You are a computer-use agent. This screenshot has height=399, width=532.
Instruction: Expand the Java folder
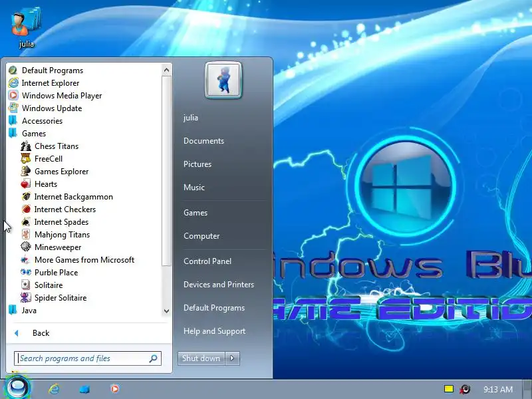coord(23,311)
